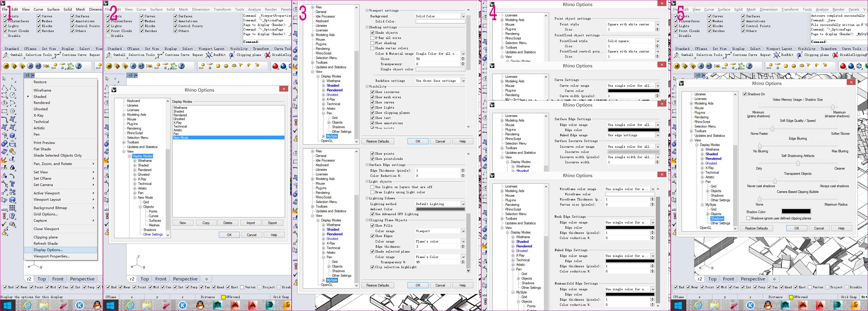Toggle the Shadows On checkbox
The image size is (868, 311).
click(x=745, y=94)
